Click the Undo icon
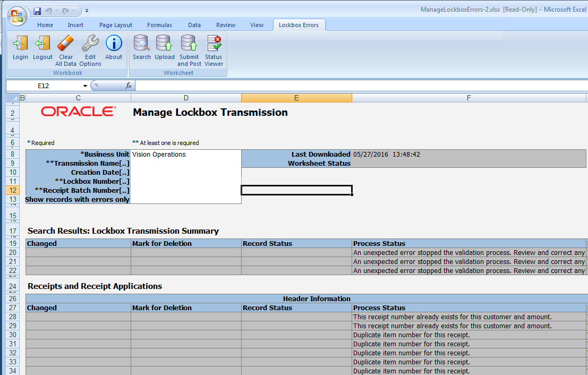The image size is (588, 375). click(48, 11)
